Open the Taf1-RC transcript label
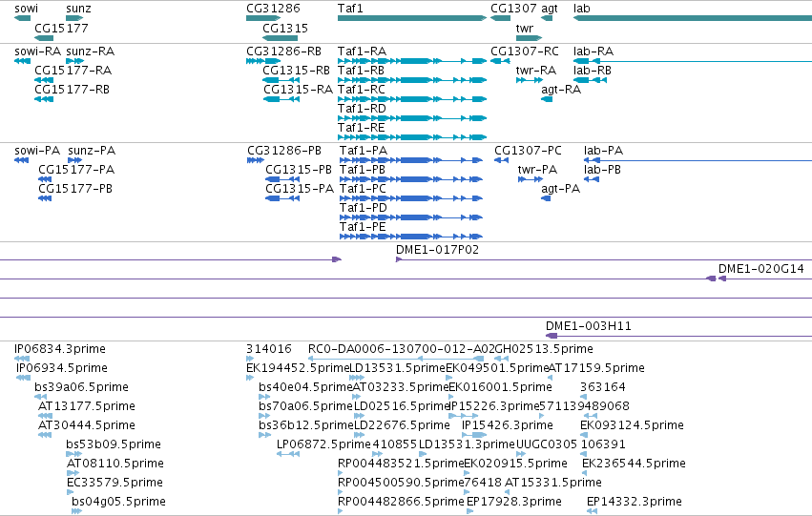 click(x=362, y=90)
